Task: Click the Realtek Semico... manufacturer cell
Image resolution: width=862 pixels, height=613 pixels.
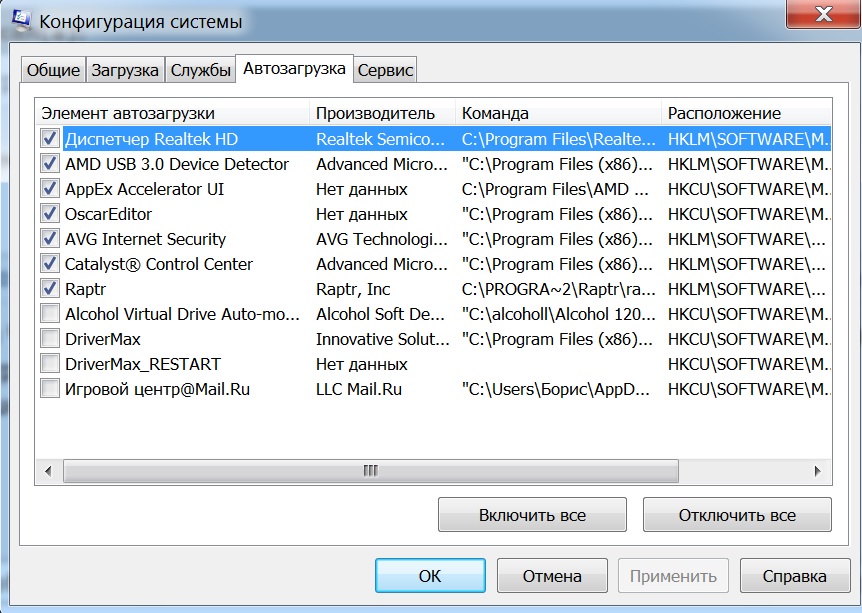Action: 380,139
